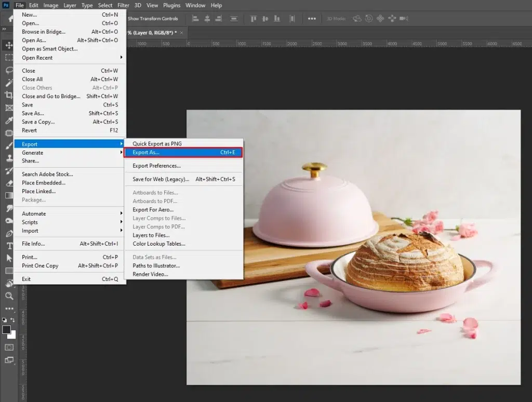Swap foreground and background colors
Viewport: 532px width, 402px height.
point(12,320)
